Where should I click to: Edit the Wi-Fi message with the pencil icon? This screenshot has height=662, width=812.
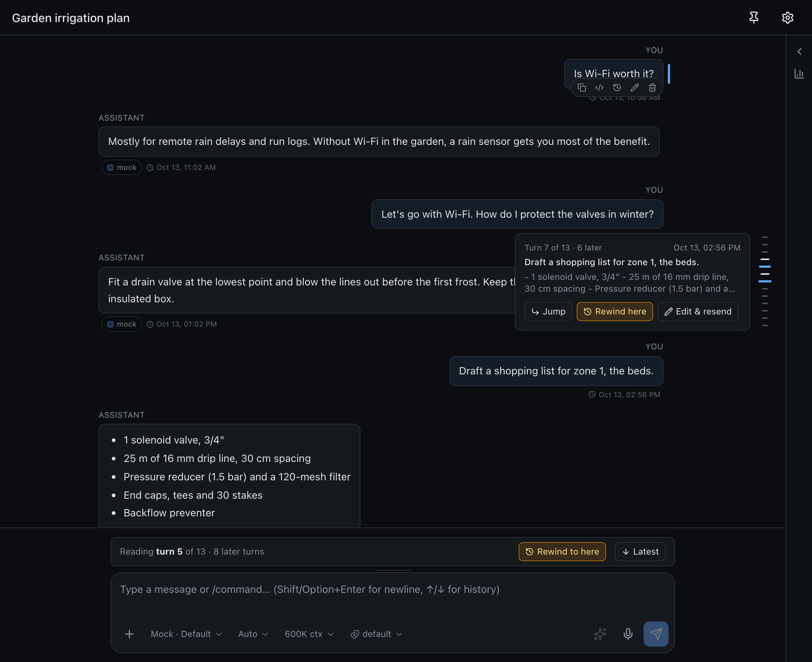635,88
